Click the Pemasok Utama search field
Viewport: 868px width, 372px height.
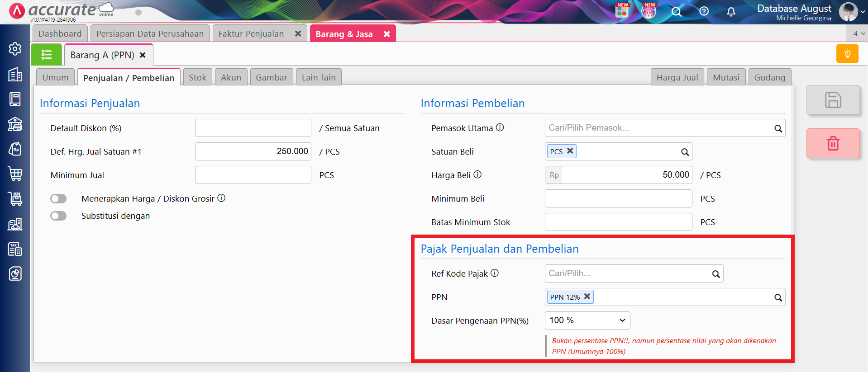point(665,128)
